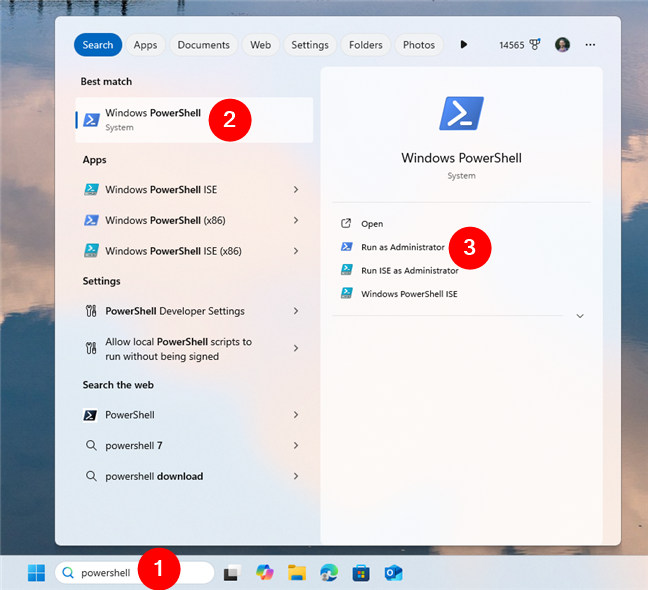Open the user profile avatar
648x590 pixels.
click(x=562, y=44)
